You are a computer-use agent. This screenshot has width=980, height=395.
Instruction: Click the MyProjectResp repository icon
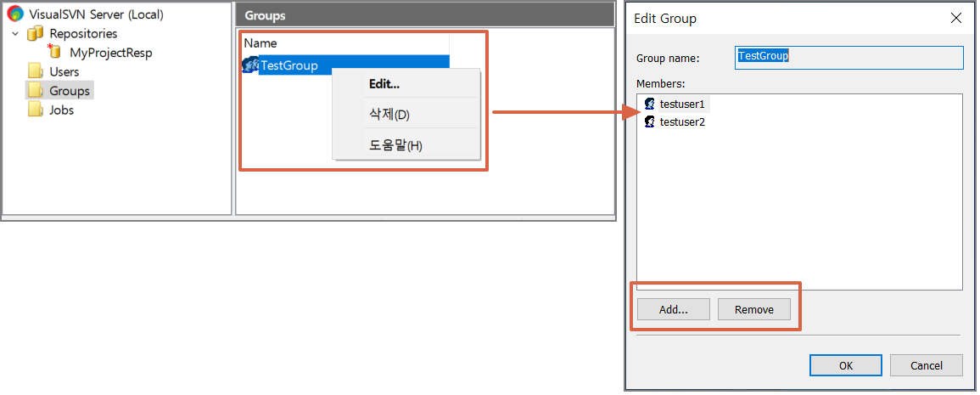click(x=54, y=52)
